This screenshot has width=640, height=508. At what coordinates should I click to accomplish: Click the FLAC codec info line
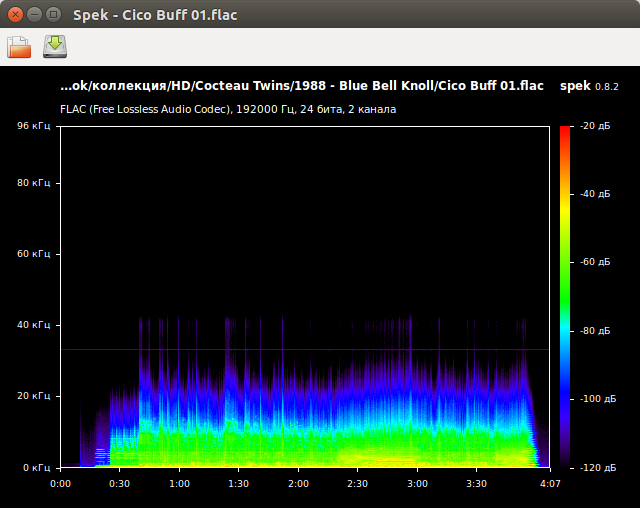228,108
